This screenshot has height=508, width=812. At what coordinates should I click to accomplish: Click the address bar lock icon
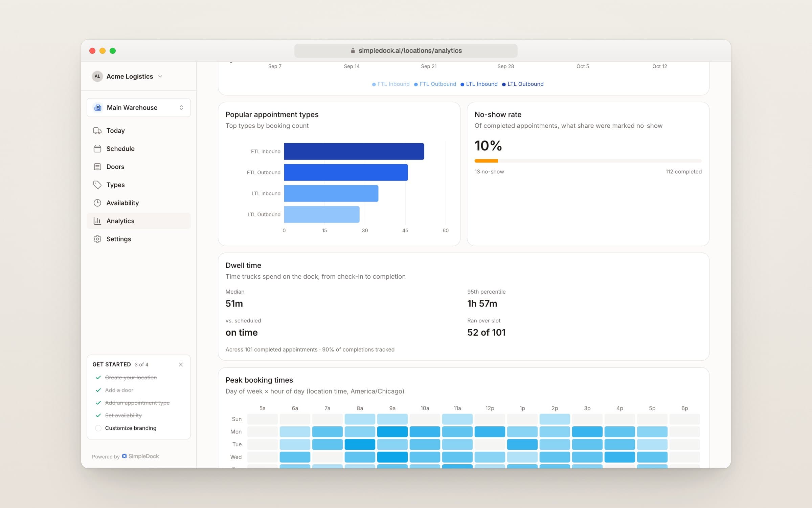point(353,51)
